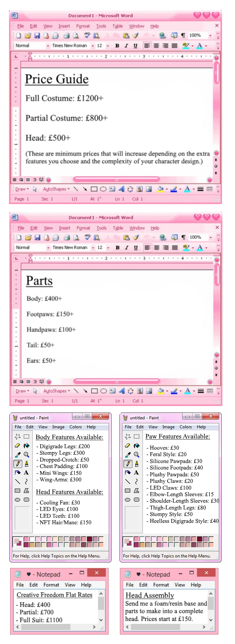235x644 pixels.
Task: Open Insert menu in Price Guide Word window
Action: click(x=64, y=26)
